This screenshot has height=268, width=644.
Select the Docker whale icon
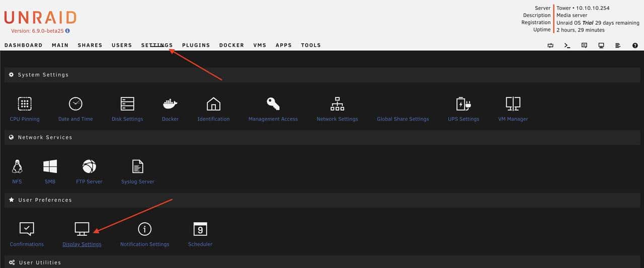point(170,104)
